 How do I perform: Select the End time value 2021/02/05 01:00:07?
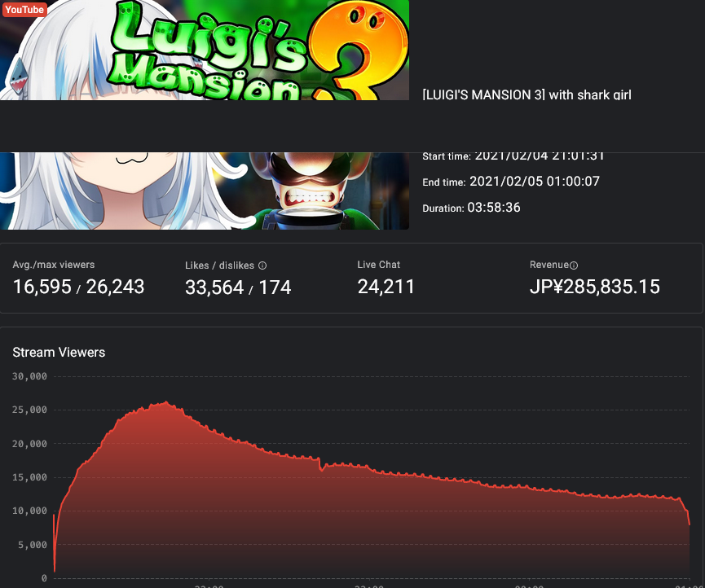535,181
